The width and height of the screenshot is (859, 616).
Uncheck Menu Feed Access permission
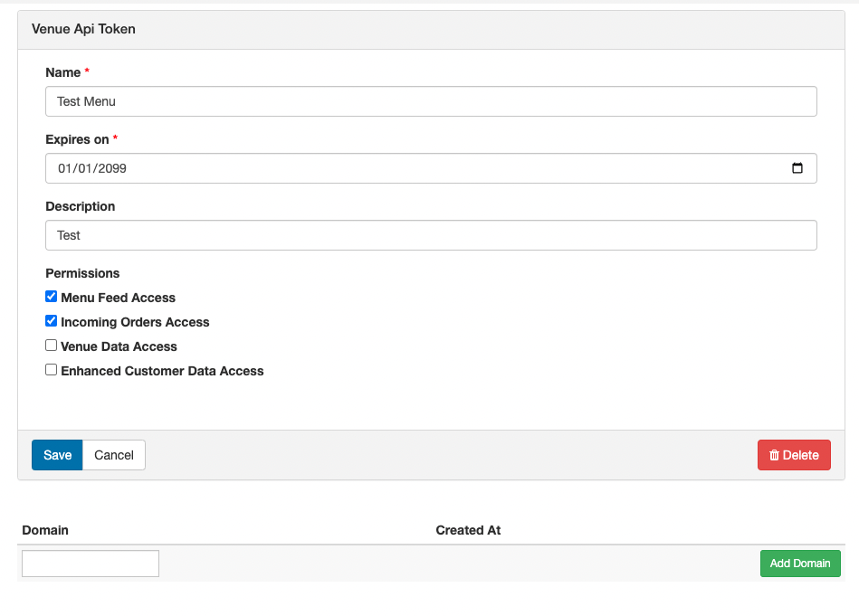52,297
